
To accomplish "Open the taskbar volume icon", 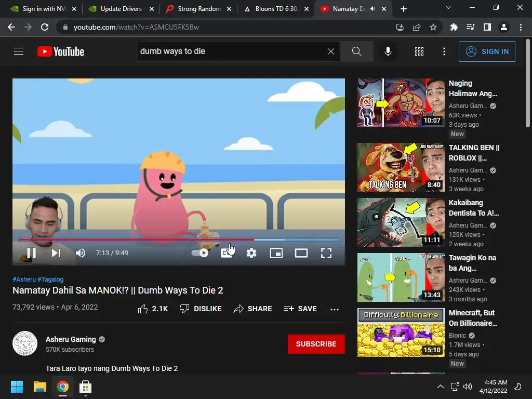I will click(468, 387).
